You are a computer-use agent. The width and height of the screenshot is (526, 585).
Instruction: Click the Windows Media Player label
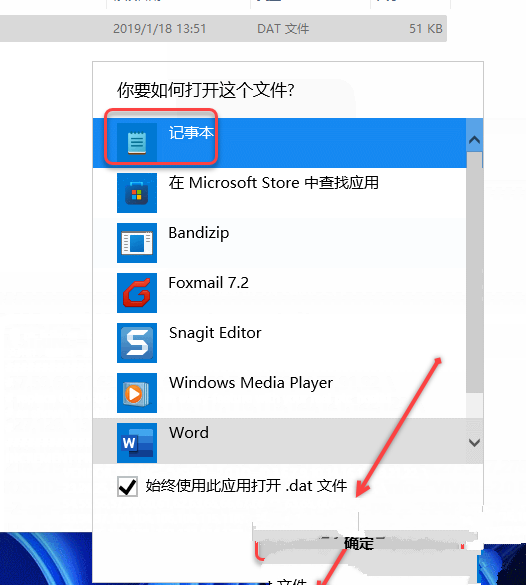(x=251, y=383)
